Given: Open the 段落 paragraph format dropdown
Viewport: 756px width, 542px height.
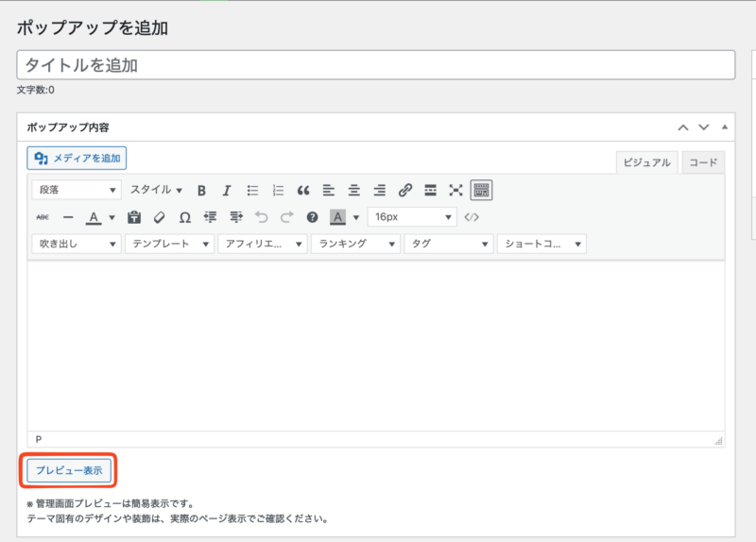Looking at the screenshot, I should [77, 190].
